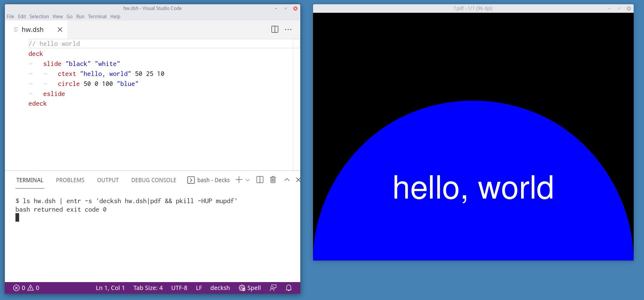This screenshot has height=300, width=644.
Task: Kill terminal with trash icon
Action: (x=273, y=180)
